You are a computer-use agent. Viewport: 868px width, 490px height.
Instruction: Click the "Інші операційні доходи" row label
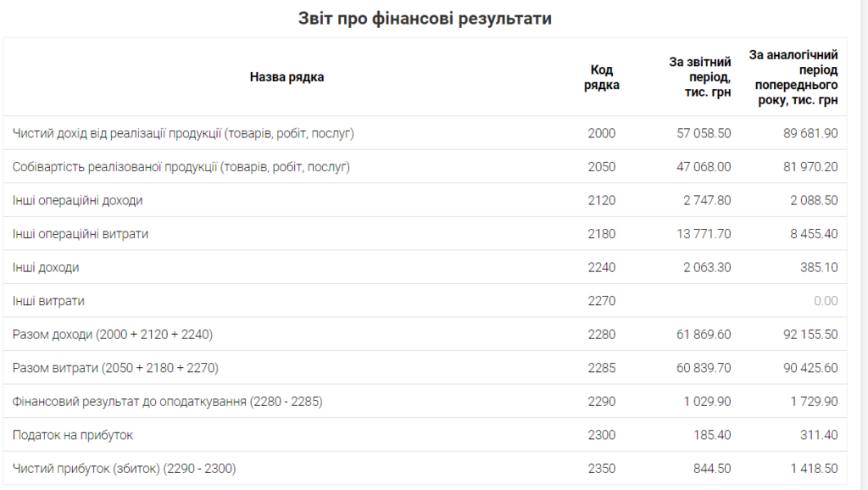(x=78, y=201)
